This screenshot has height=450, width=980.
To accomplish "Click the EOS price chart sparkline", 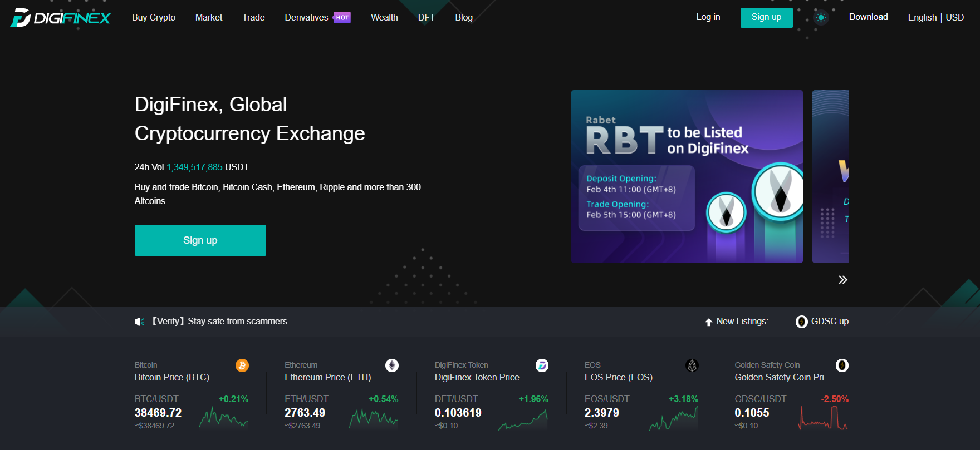I will (x=673, y=418).
